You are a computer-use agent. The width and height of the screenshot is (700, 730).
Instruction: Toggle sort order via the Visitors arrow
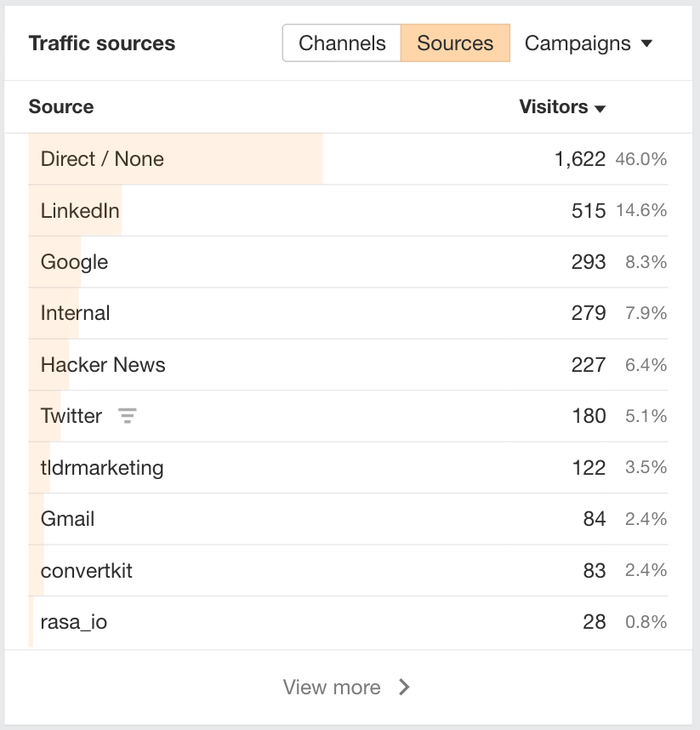coord(600,108)
